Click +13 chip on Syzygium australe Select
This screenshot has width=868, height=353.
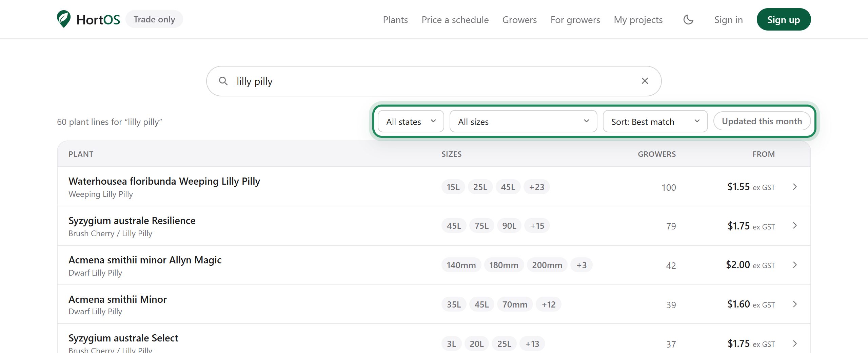point(532,344)
